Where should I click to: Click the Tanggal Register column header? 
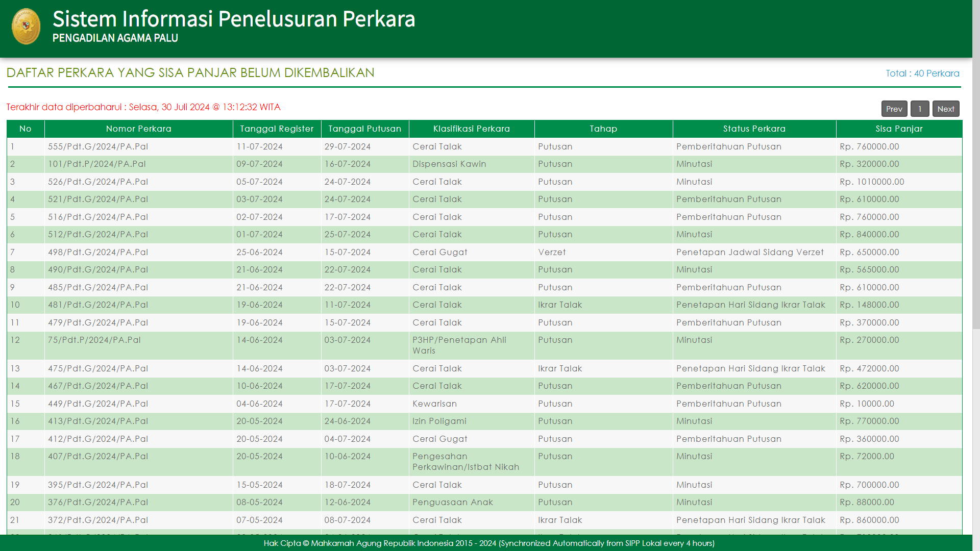tap(277, 129)
